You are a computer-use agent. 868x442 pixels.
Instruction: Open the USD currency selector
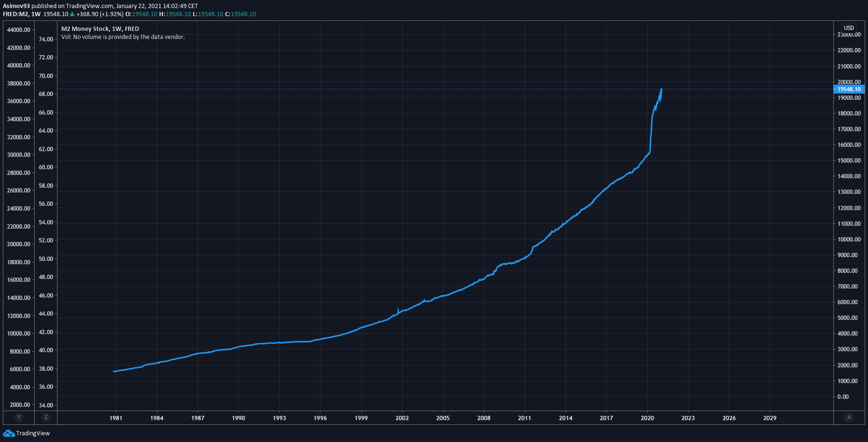pyautogui.click(x=849, y=28)
